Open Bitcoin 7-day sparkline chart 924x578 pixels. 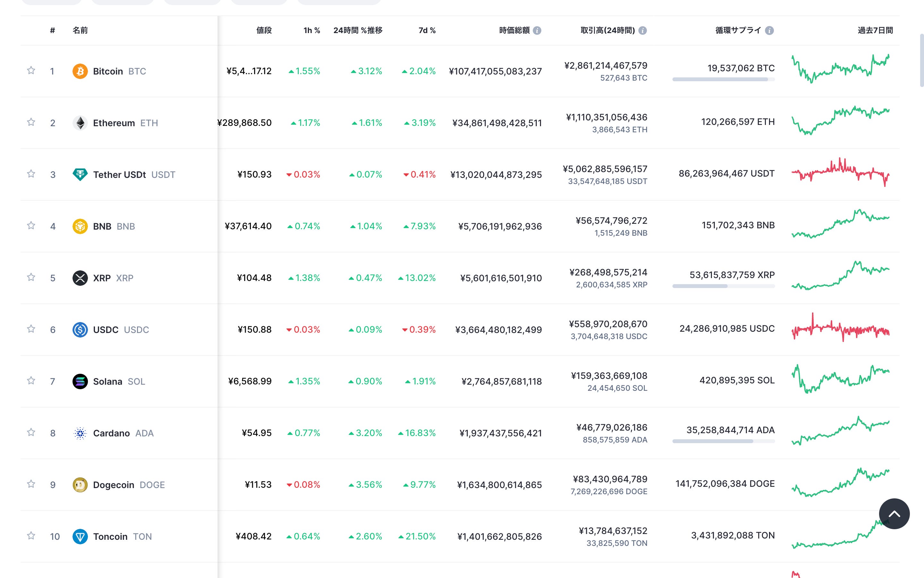[x=840, y=69]
